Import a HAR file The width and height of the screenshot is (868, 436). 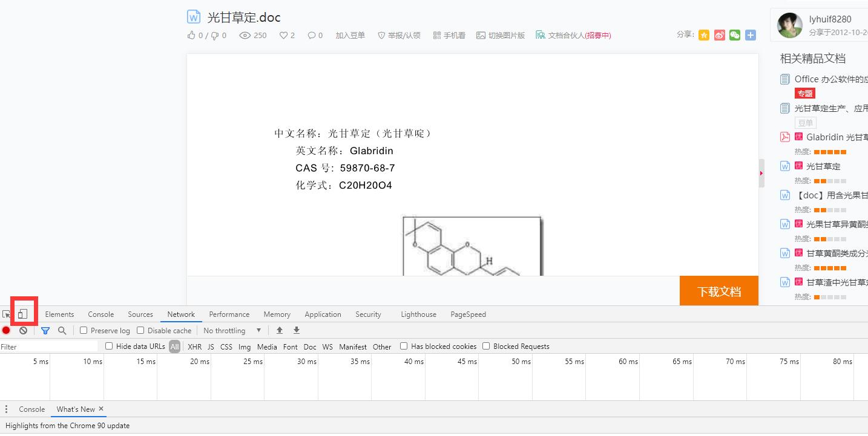279,330
